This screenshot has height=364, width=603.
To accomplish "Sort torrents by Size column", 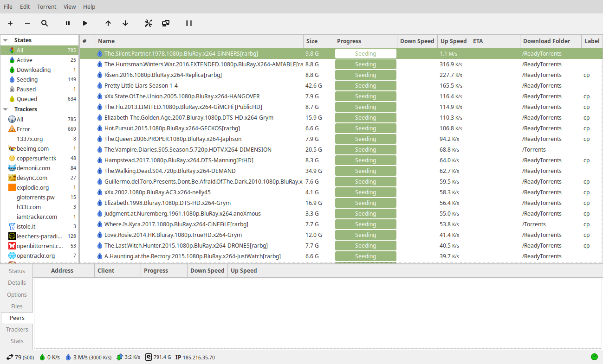I will click(x=318, y=41).
